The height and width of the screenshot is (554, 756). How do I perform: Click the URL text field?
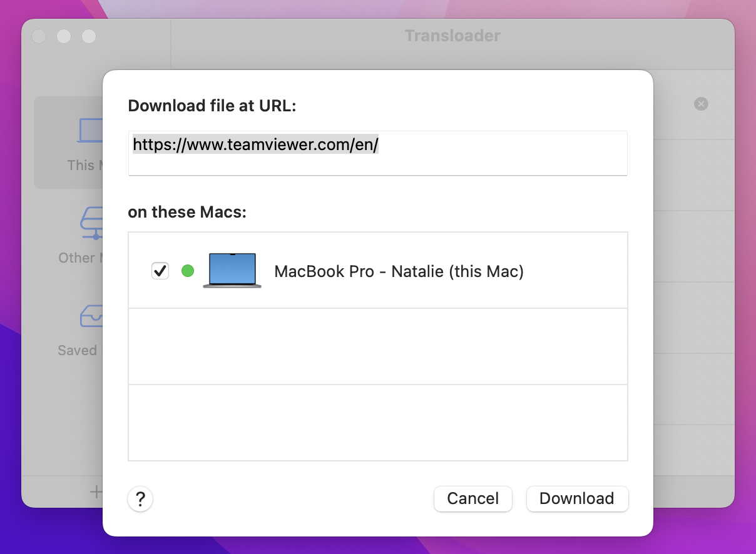(x=378, y=153)
